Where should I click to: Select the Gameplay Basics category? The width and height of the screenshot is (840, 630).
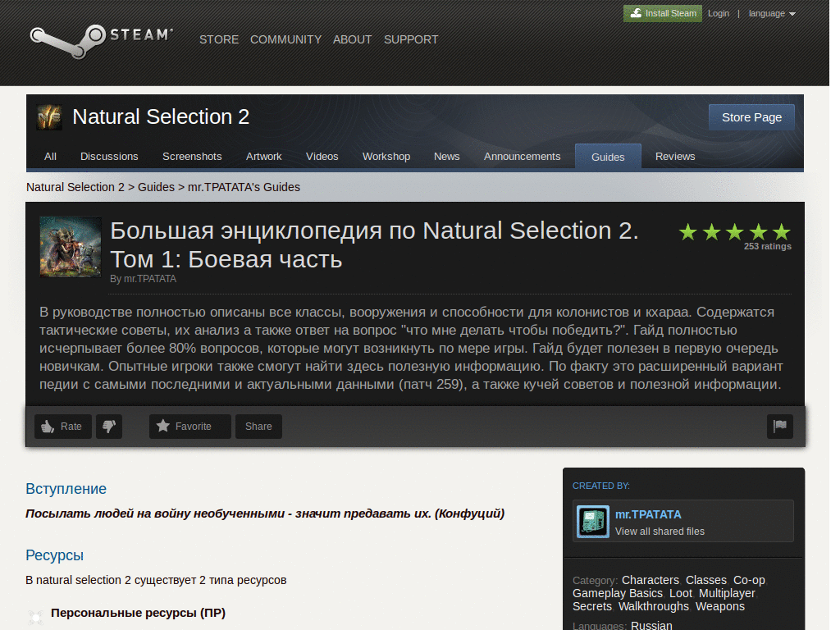[x=617, y=593]
